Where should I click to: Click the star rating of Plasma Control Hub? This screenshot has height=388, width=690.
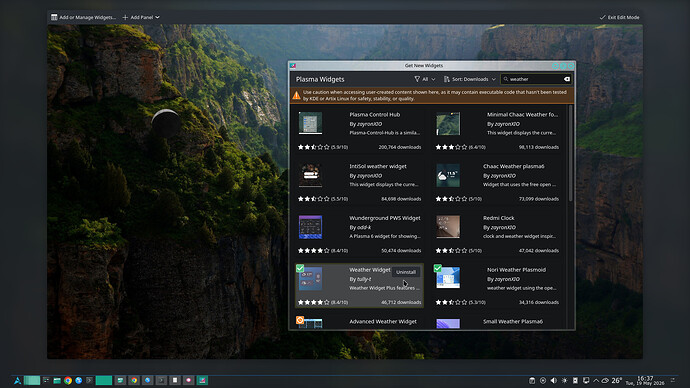313,147
